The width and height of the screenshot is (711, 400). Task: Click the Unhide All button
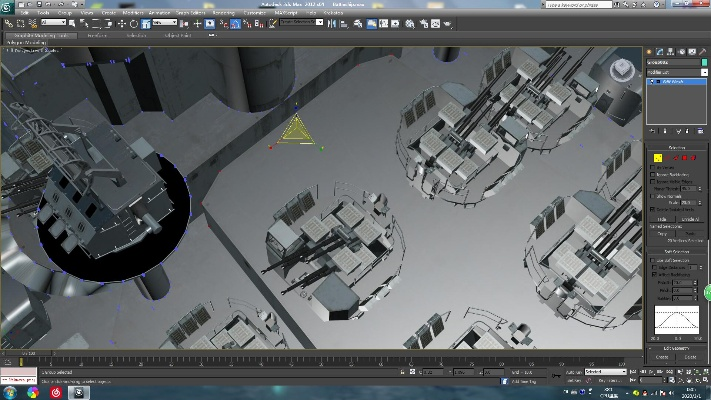(689, 219)
